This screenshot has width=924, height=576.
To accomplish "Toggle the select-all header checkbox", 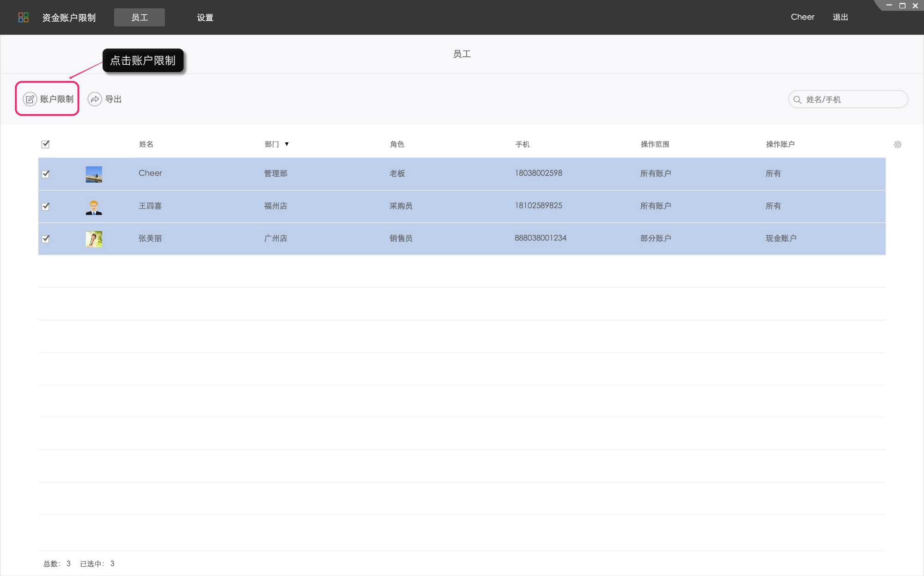I will 45,144.
